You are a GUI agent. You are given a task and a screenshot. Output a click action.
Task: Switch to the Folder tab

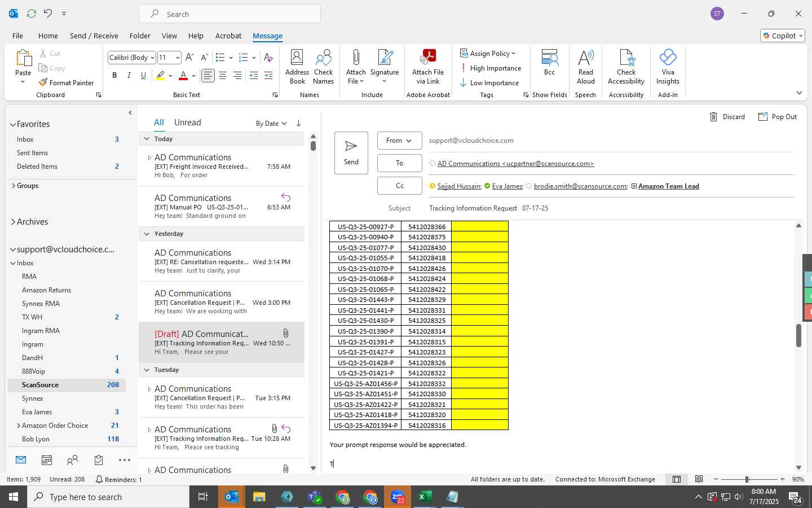coord(140,36)
